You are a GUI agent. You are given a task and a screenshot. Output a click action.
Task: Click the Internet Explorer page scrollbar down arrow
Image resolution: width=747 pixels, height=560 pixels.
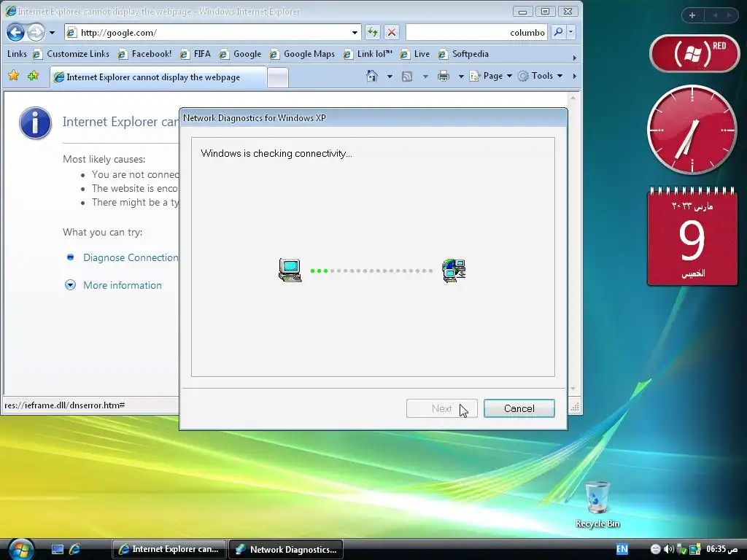coord(573,389)
